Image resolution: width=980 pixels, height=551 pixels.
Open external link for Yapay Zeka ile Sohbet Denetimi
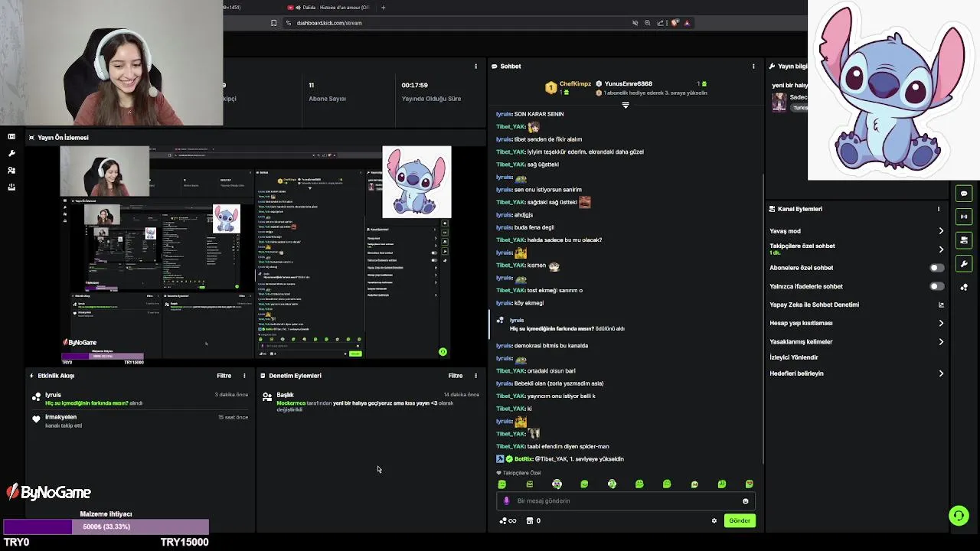click(941, 305)
